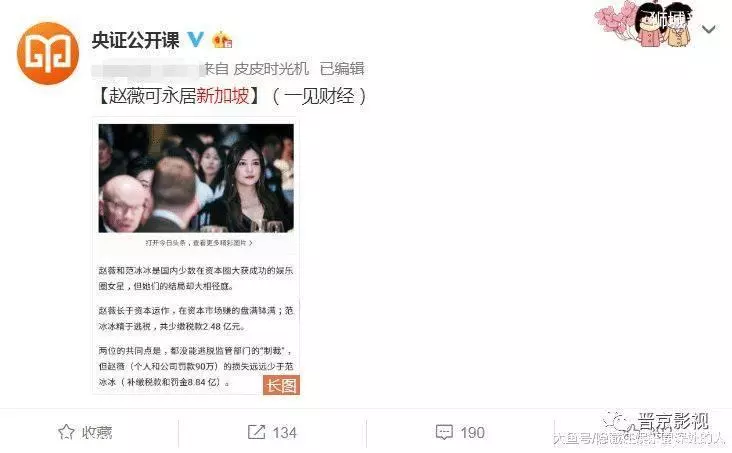Click the cartoon couple sticker decoration
Image resolution: width=732 pixels, height=453 pixels.
pyautogui.click(x=645, y=23)
